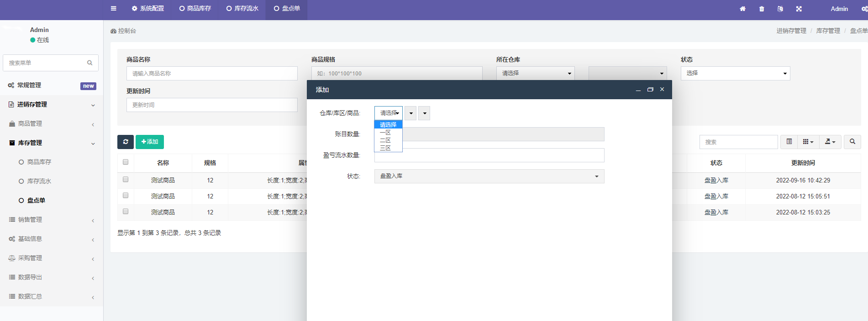Viewport: 868px width, 321px height.
Task: Click the magnifier search toggle button
Action: [852, 142]
